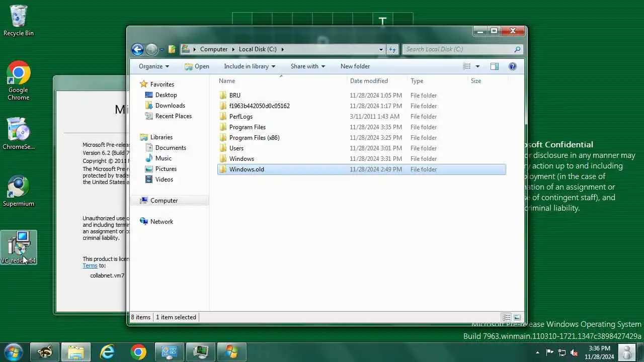Open the Recycle Bin desktop icon

click(x=19, y=20)
